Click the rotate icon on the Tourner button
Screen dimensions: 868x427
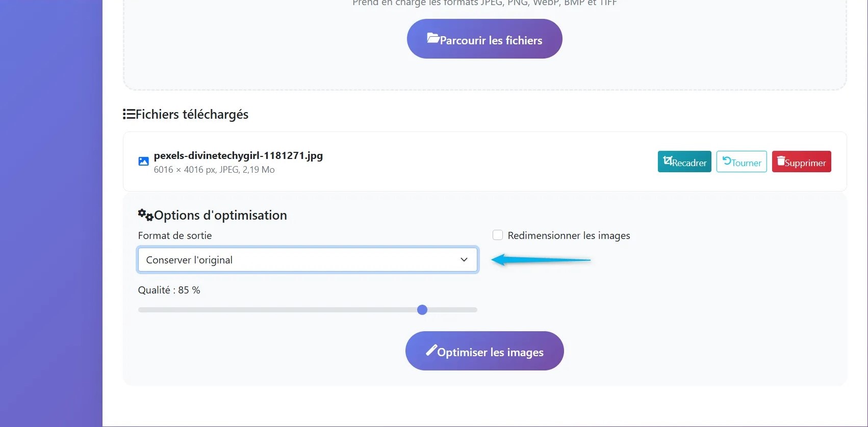(x=727, y=162)
